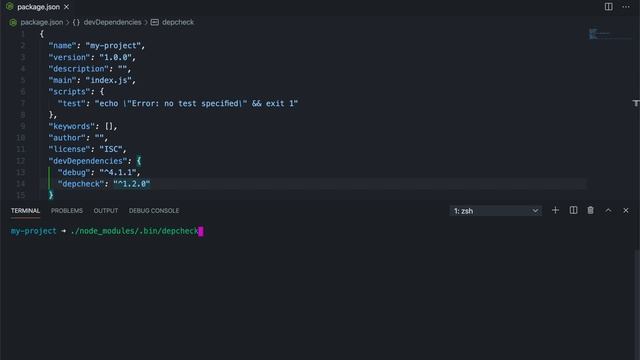Click the "author" key on line 10
Image resolution: width=640 pixels, height=360 pixels.
tap(67, 138)
